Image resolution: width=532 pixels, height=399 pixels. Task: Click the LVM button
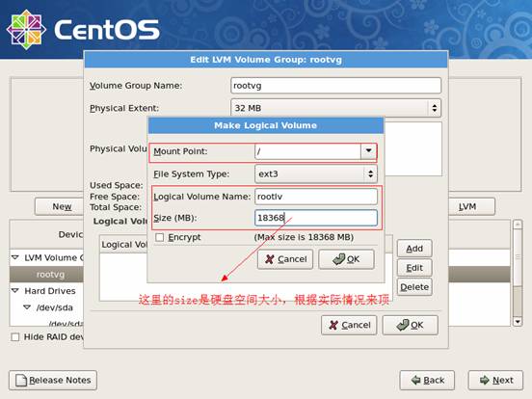tap(471, 206)
